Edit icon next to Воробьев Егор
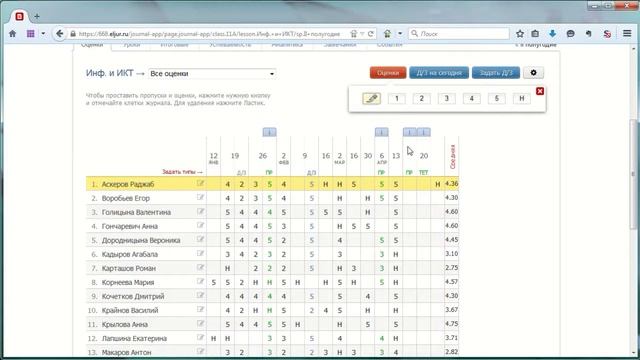This screenshot has height=360, width=640. pyautogui.click(x=200, y=198)
